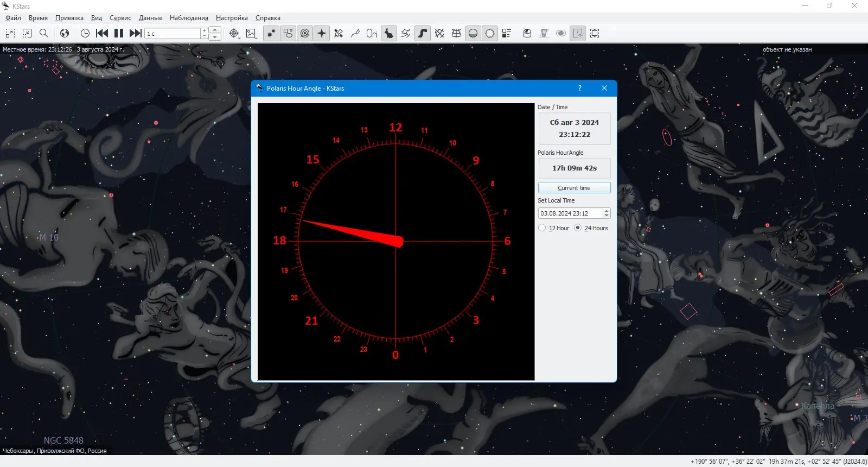
Task: Click the Zoom Out toolbar icon
Action: click(x=27, y=33)
